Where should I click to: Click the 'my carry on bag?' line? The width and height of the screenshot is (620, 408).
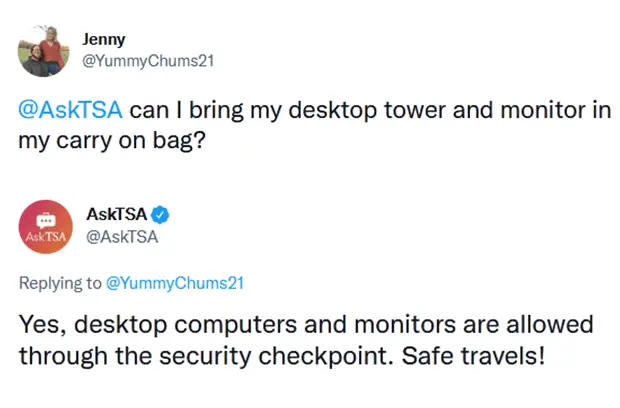112,142
